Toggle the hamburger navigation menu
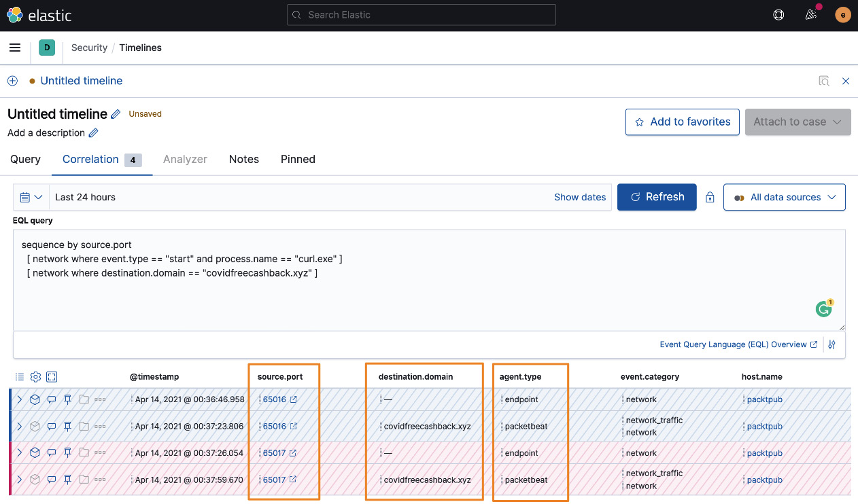Screen dimensions: 858x504 (15, 48)
